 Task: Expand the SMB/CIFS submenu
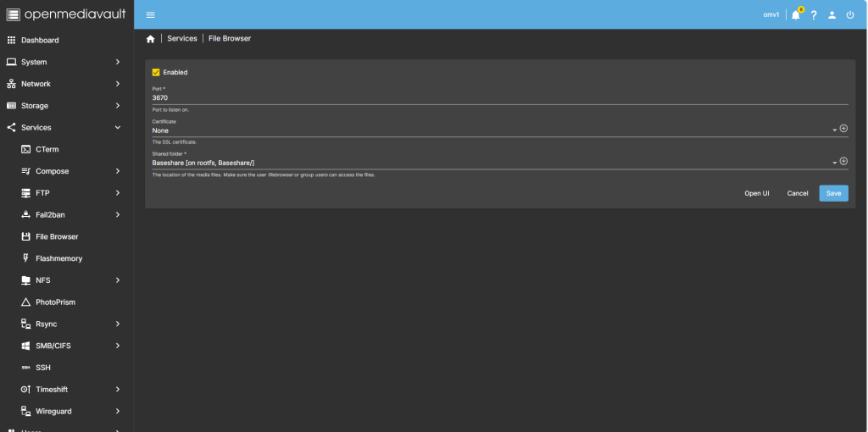coord(118,346)
